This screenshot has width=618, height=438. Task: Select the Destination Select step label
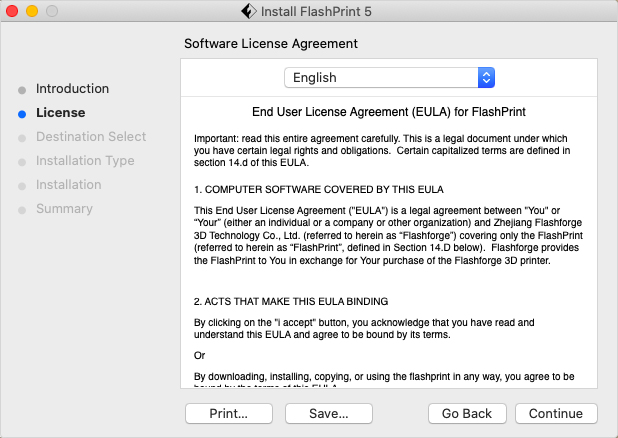pyautogui.click(x=91, y=137)
